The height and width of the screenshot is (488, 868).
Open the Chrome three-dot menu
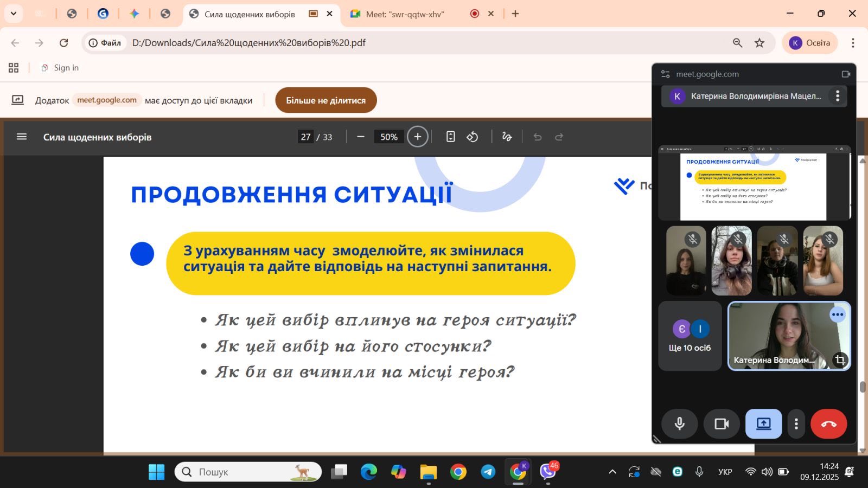click(853, 43)
